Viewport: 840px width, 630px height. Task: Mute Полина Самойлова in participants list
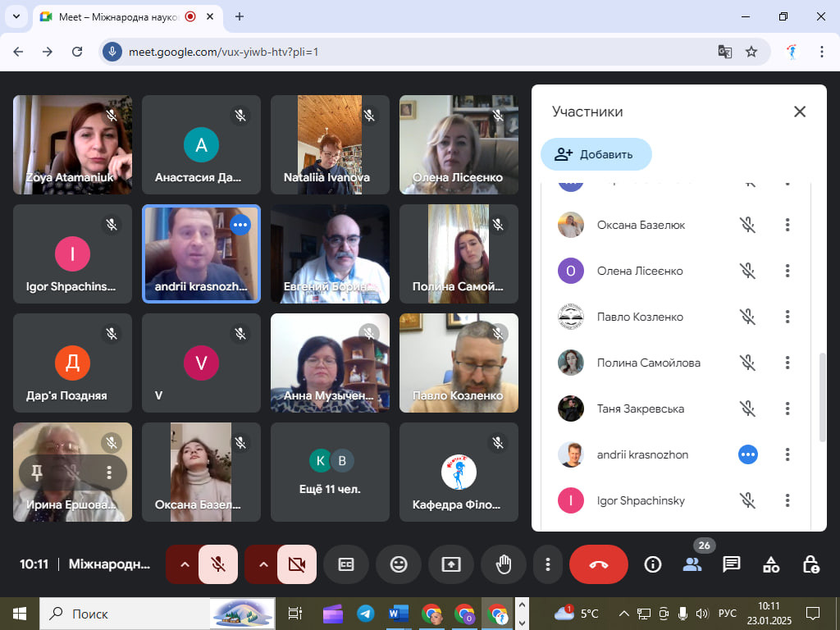point(748,363)
